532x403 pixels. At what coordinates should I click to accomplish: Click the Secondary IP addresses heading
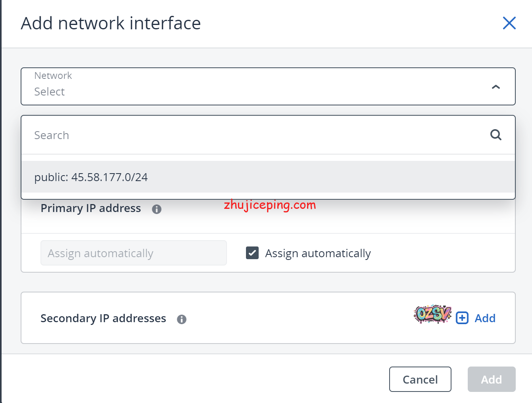[x=103, y=319]
